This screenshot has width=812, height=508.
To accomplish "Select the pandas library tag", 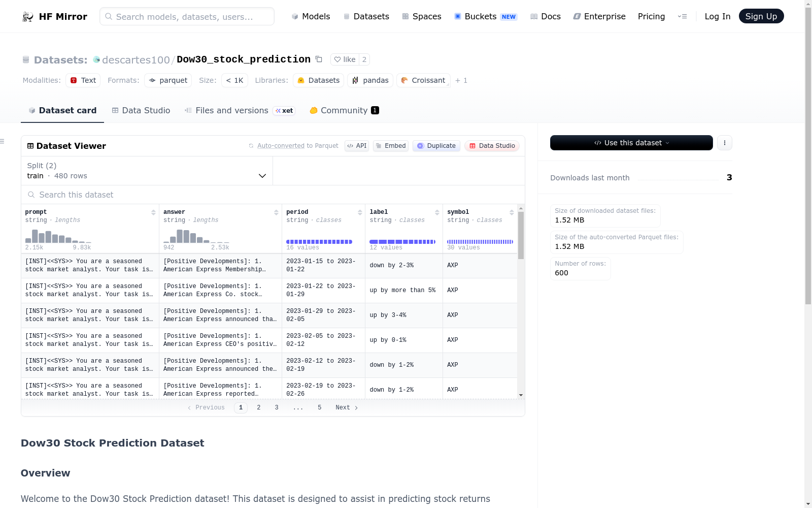I will (x=370, y=80).
